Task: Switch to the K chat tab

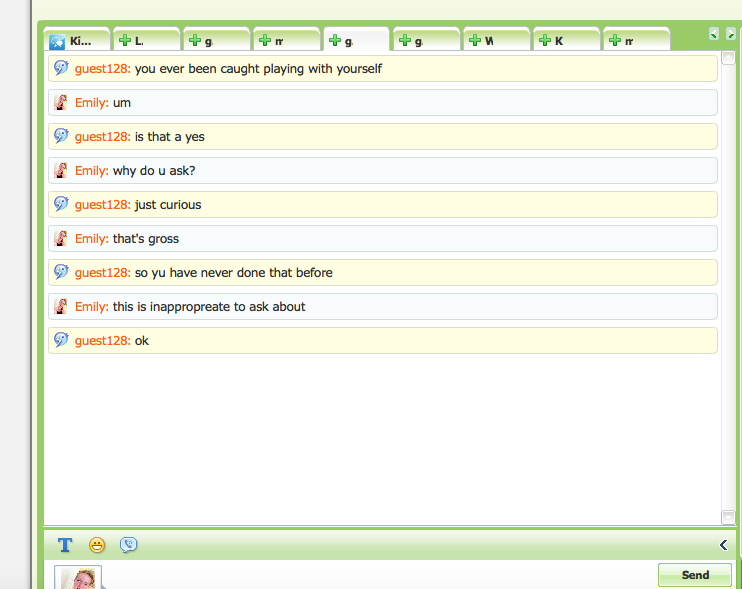Action: pyautogui.click(x=567, y=40)
